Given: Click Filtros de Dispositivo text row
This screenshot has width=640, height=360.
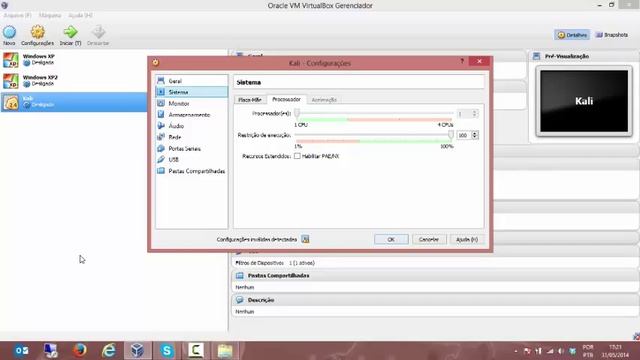Looking at the screenshot, I should pos(275,263).
